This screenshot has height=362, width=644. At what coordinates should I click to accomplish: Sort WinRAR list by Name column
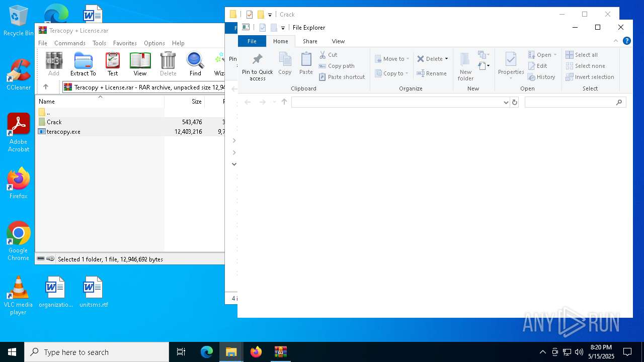(100, 101)
